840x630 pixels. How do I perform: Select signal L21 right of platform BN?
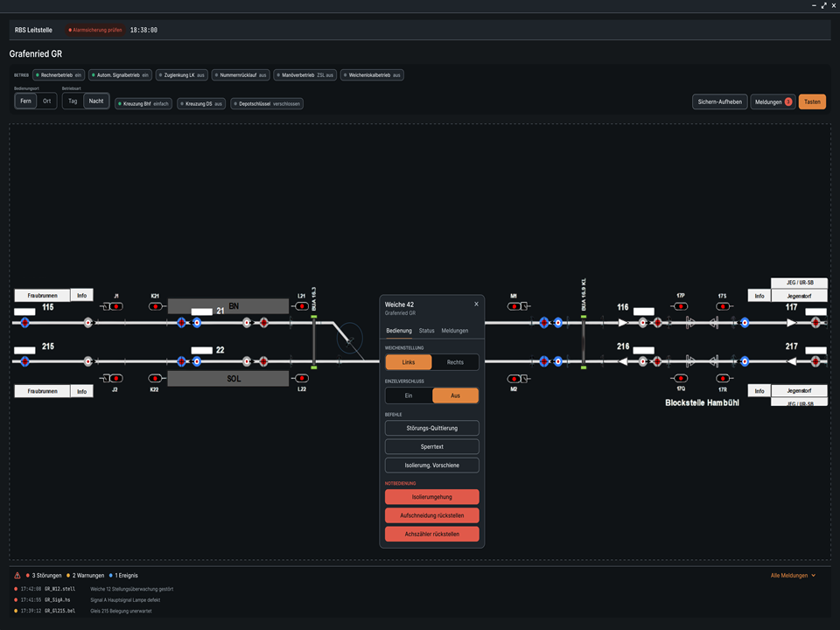tap(301, 306)
